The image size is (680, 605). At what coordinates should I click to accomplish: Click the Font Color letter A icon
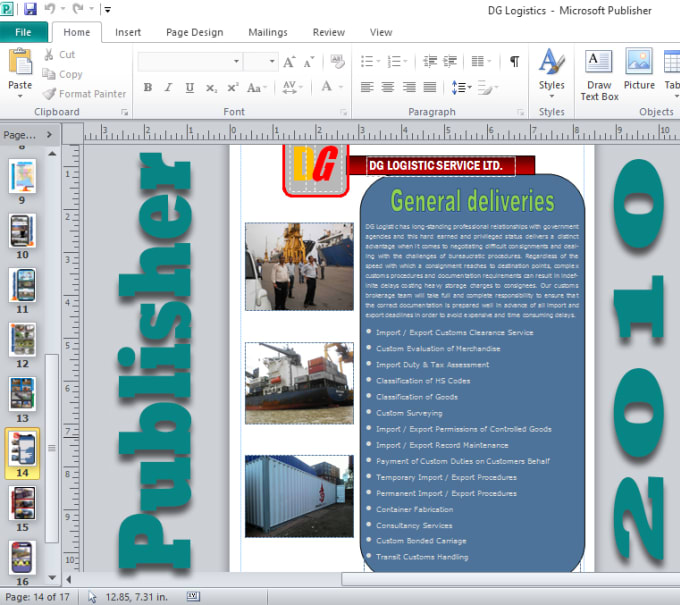coord(327,87)
